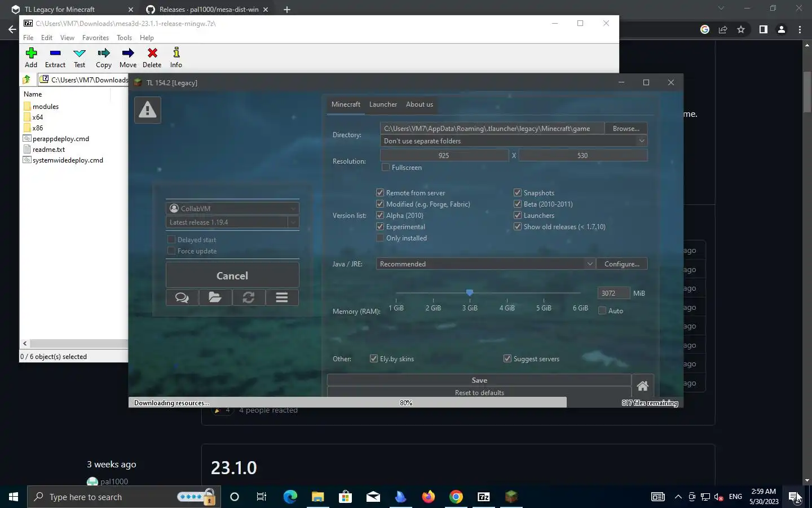Open the Tools menu in 7-Zip

(x=124, y=38)
